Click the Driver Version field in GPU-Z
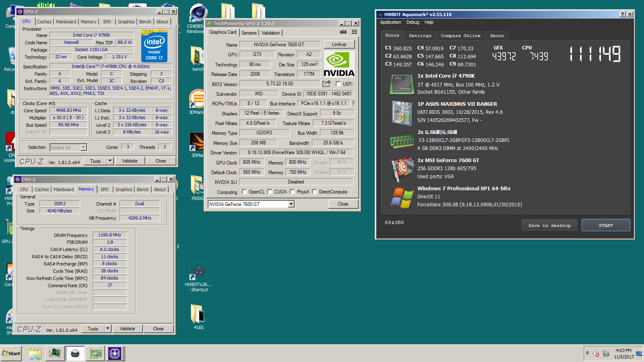This screenshot has width=644, height=362. tap(297, 152)
